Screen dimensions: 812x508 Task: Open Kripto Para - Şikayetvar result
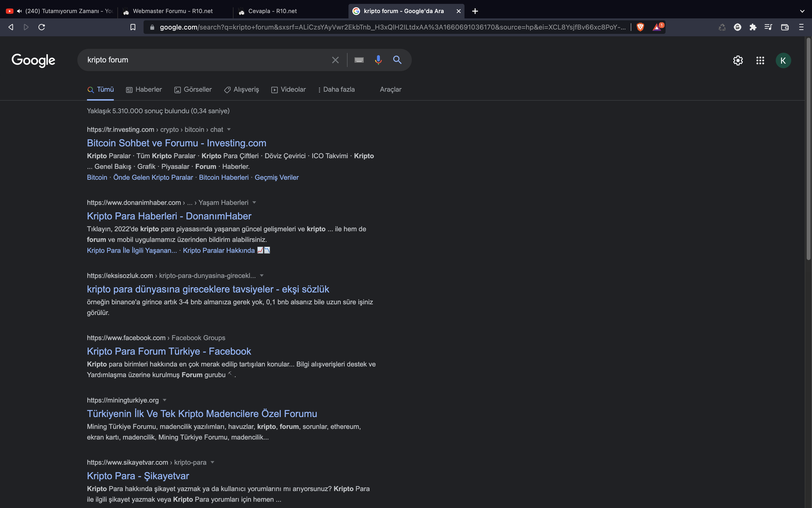pos(138,476)
